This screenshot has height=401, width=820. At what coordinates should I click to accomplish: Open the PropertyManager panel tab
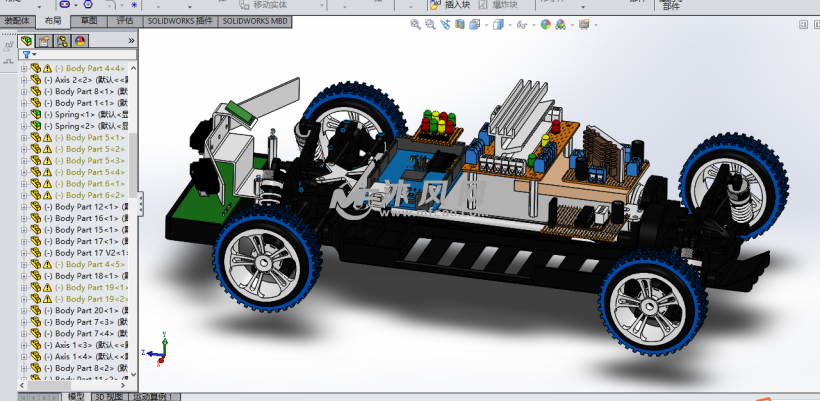[45, 40]
